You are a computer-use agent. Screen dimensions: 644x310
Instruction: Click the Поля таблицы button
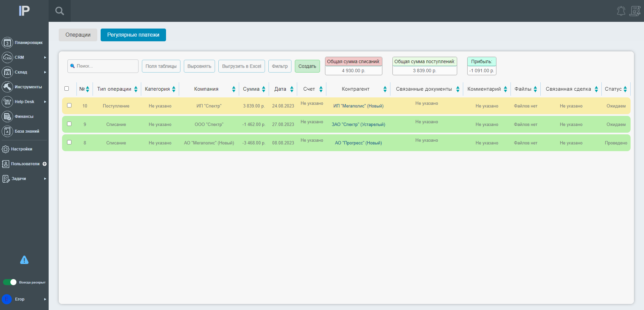[161, 66]
